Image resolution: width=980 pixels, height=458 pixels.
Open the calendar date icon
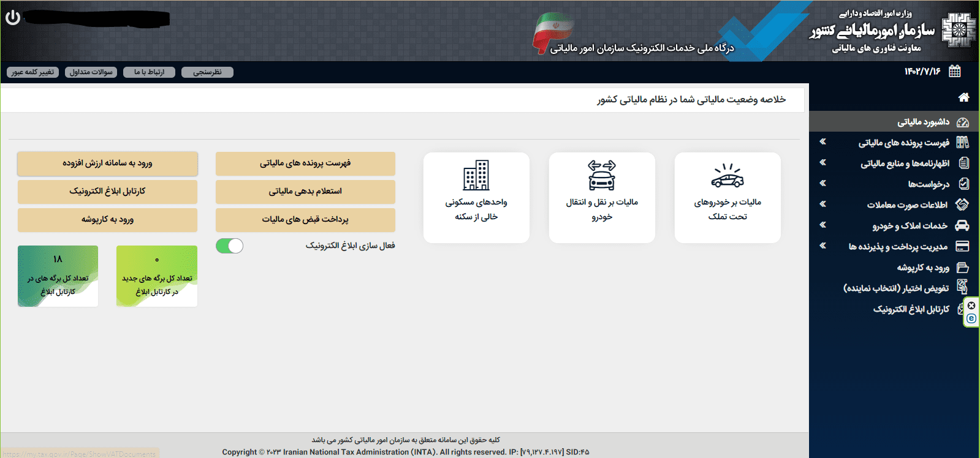[x=954, y=72]
